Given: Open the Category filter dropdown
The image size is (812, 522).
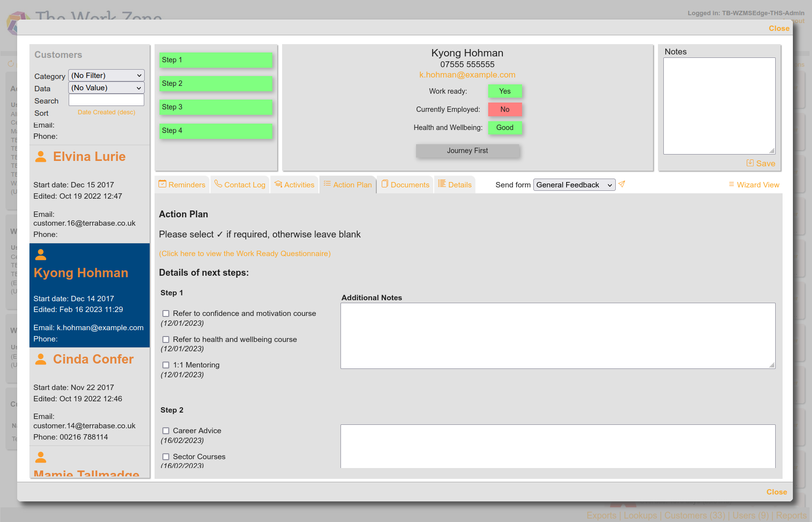Looking at the screenshot, I should click(x=106, y=76).
